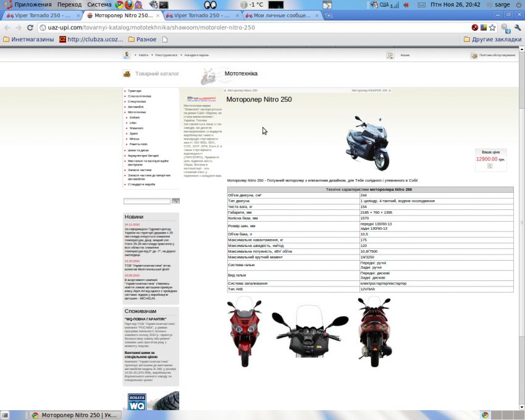Click the browser Forward arrow

click(x=19, y=27)
